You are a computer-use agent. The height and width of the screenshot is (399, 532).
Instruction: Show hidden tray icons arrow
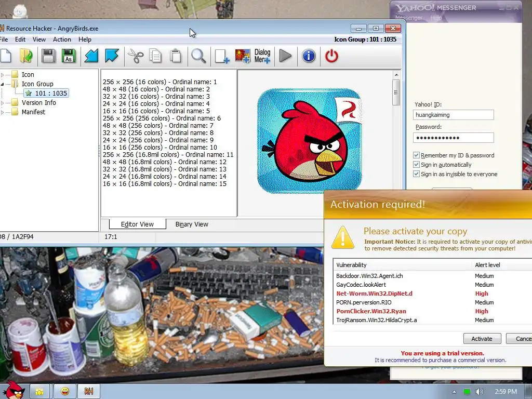click(x=454, y=392)
